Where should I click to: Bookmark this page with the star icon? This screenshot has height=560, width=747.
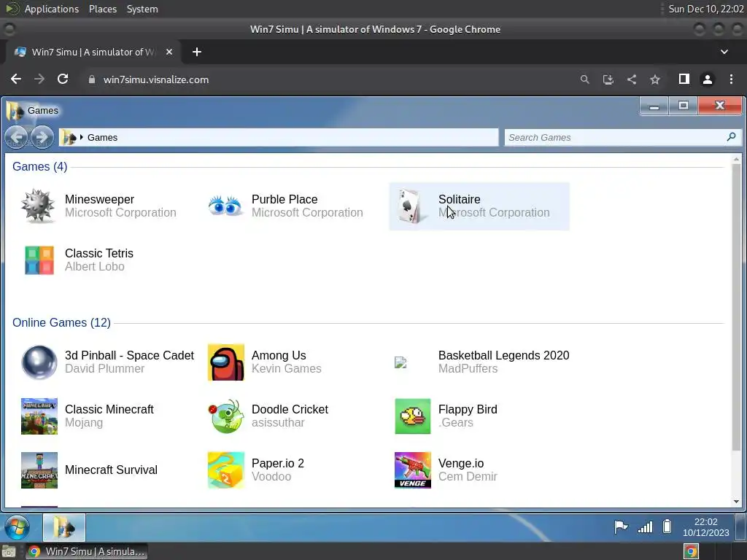click(x=655, y=79)
